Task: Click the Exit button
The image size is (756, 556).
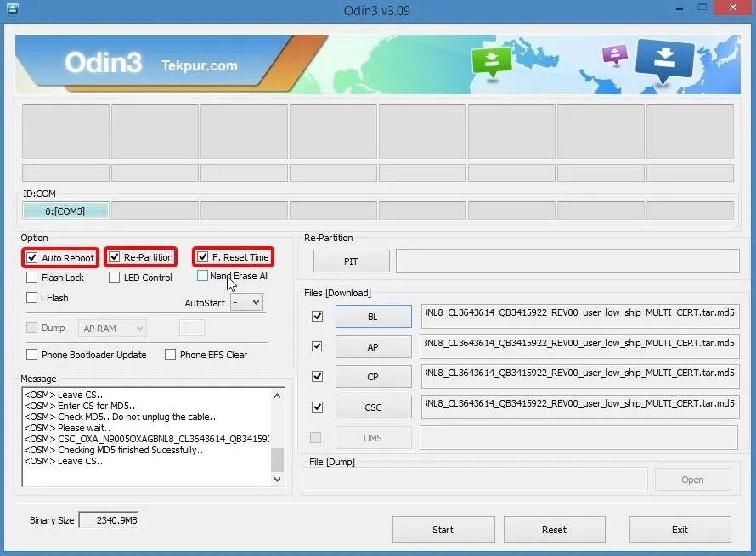Action: coord(680,530)
